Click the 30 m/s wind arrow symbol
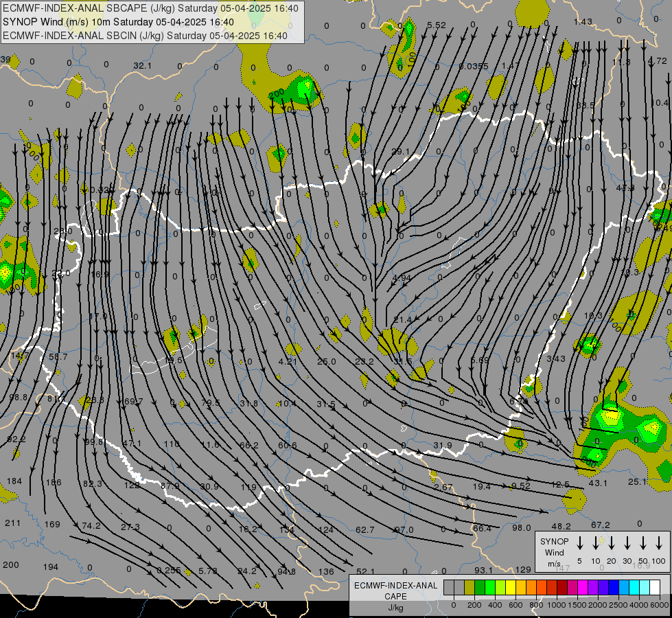The image size is (672, 618). (627, 543)
